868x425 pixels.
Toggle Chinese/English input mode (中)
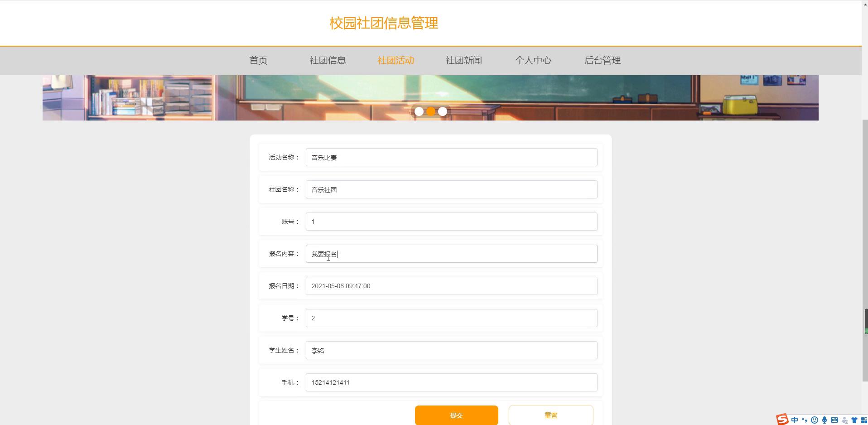795,420
